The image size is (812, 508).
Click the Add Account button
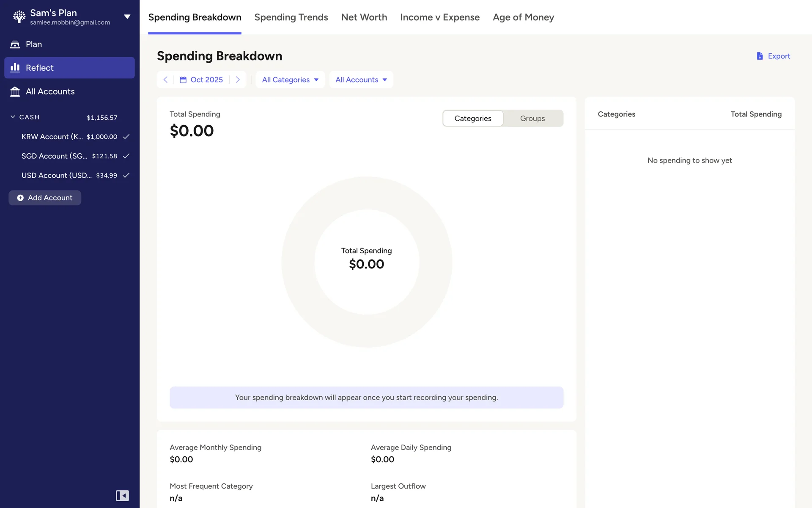click(x=45, y=198)
